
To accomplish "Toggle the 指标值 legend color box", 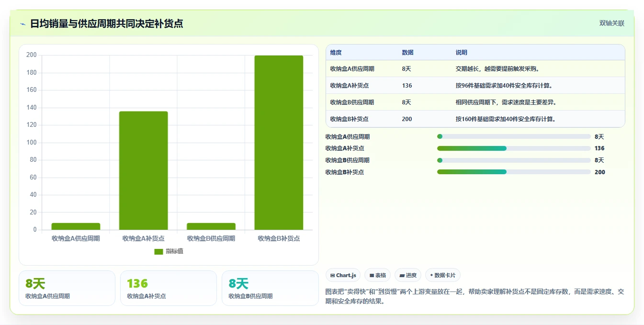I will point(158,251).
